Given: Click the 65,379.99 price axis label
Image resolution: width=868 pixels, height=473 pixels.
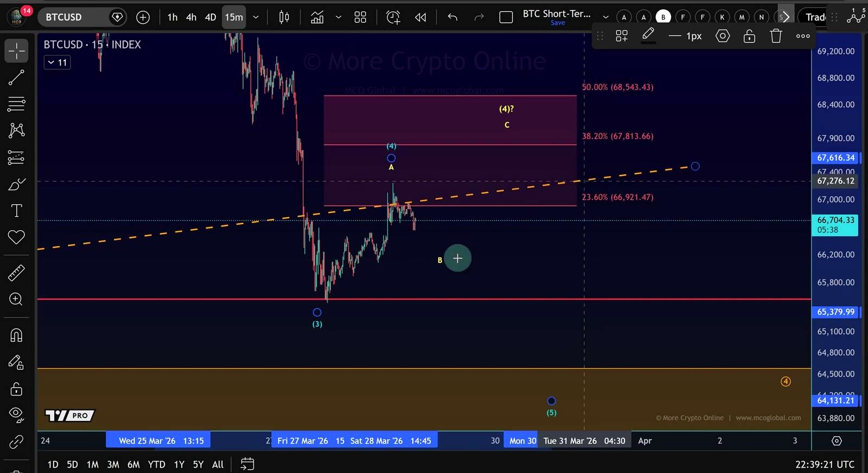Looking at the screenshot, I should (x=836, y=312).
